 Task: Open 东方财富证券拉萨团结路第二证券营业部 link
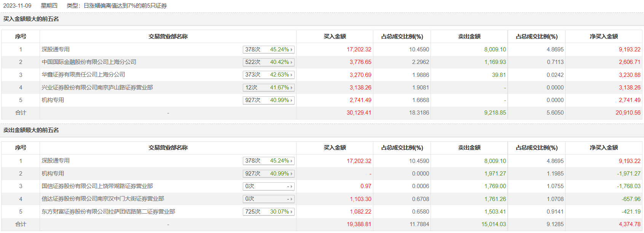(x=108, y=212)
